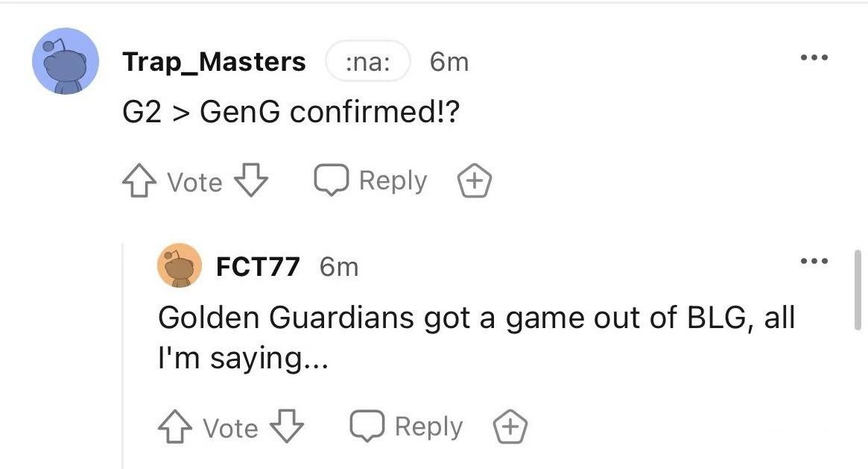
Task: Click the :na: user flair
Action: coord(368,62)
